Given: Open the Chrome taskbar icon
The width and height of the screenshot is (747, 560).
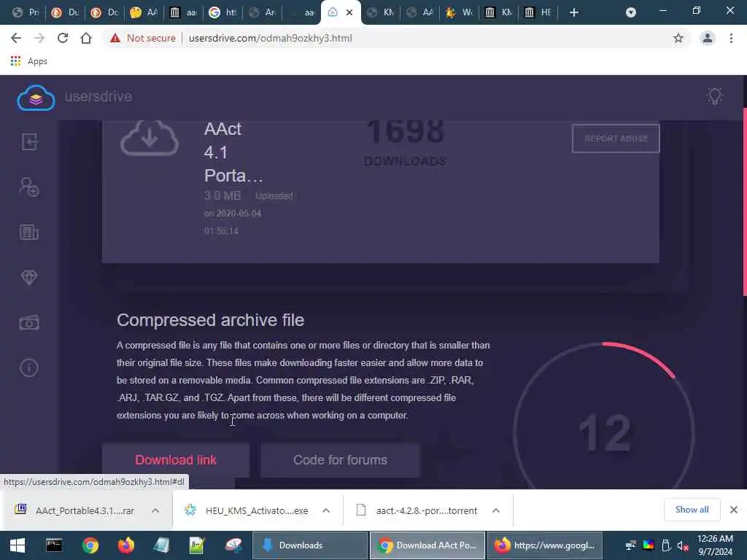Looking at the screenshot, I should point(90,545).
